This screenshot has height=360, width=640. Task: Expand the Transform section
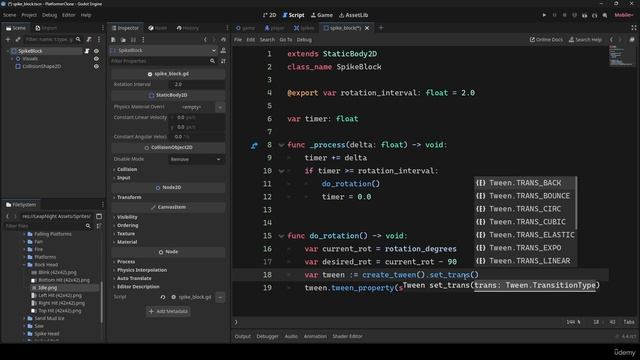click(129, 197)
